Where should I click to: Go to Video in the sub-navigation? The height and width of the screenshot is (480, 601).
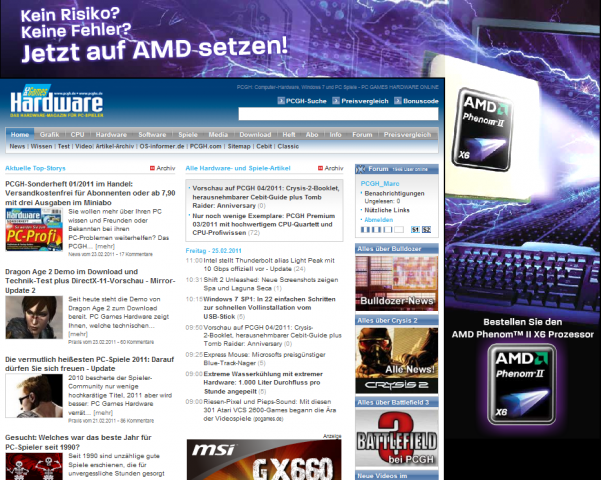84,146
